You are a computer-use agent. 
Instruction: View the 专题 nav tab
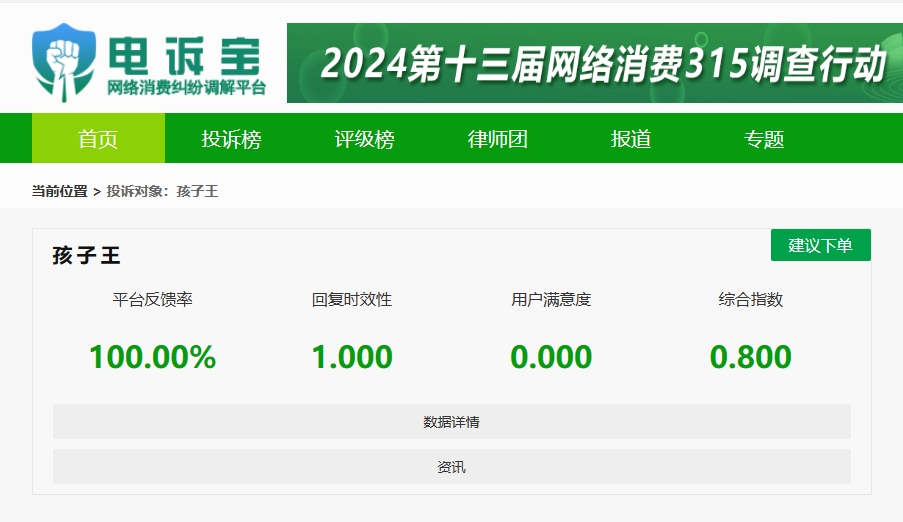coord(764,138)
